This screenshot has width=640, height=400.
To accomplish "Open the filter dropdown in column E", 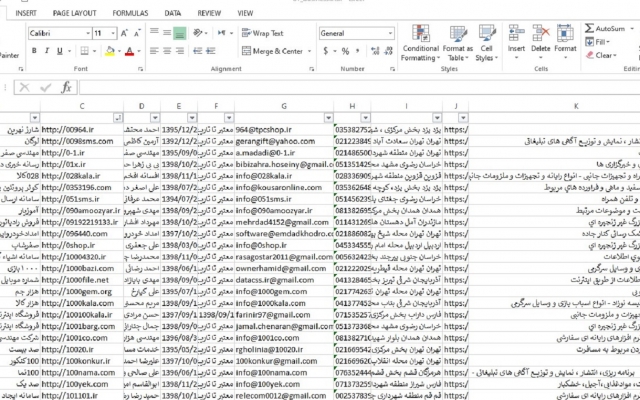I will coord(192,118).
